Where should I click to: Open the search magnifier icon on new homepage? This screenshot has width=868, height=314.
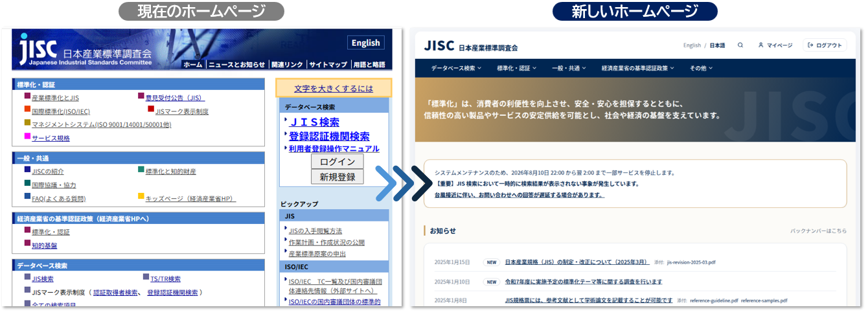[x=740, y=45]
